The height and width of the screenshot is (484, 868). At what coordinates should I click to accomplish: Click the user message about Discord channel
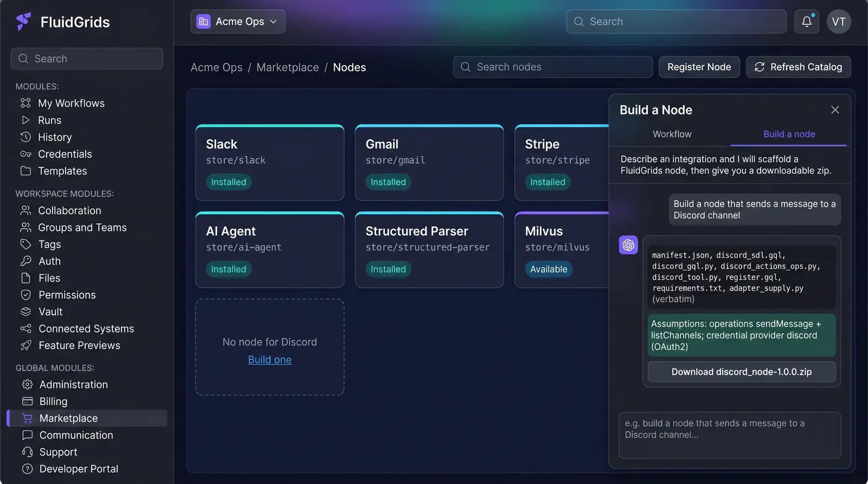pyautogui.click(x=755, y=209)
